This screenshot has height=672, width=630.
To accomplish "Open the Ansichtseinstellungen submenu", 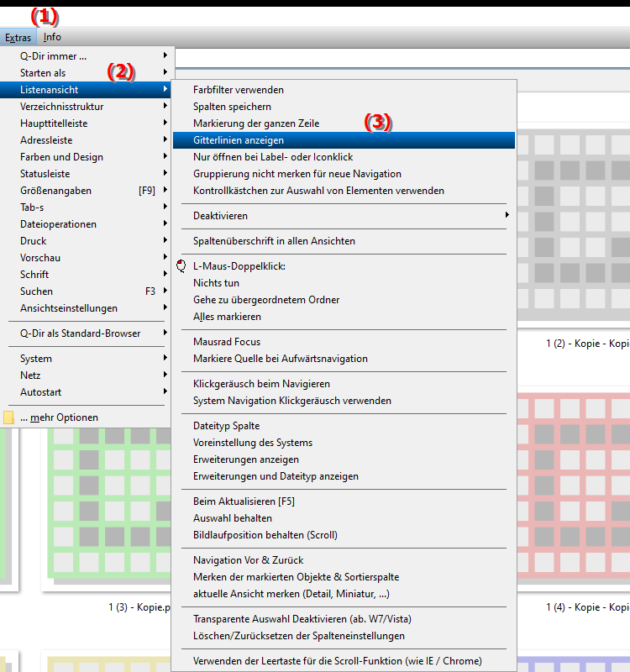I will (x=86, y=308).
